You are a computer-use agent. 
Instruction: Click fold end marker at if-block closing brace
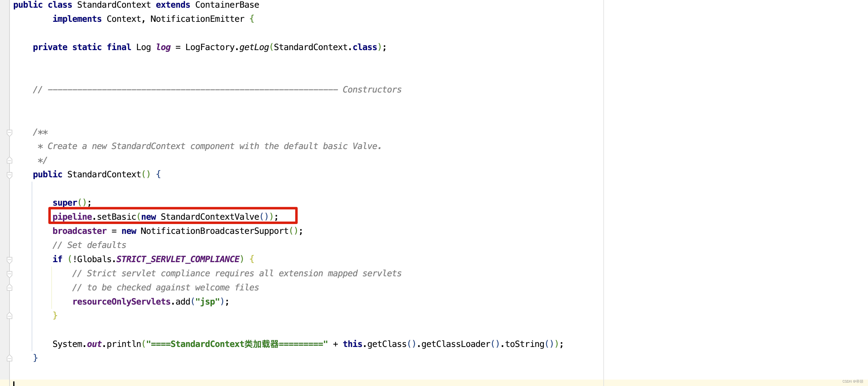[10, 316]
